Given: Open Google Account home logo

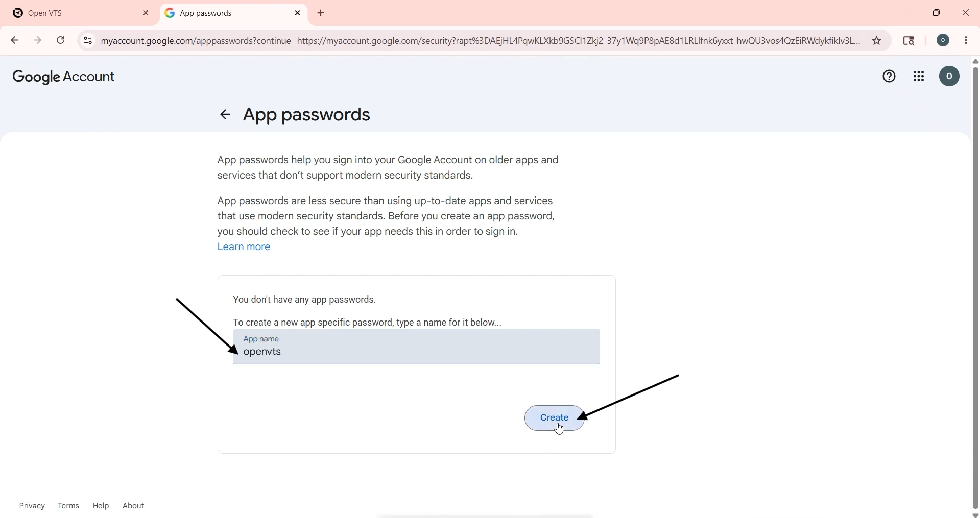Looking at the screenshot, I should click(64, 78).
